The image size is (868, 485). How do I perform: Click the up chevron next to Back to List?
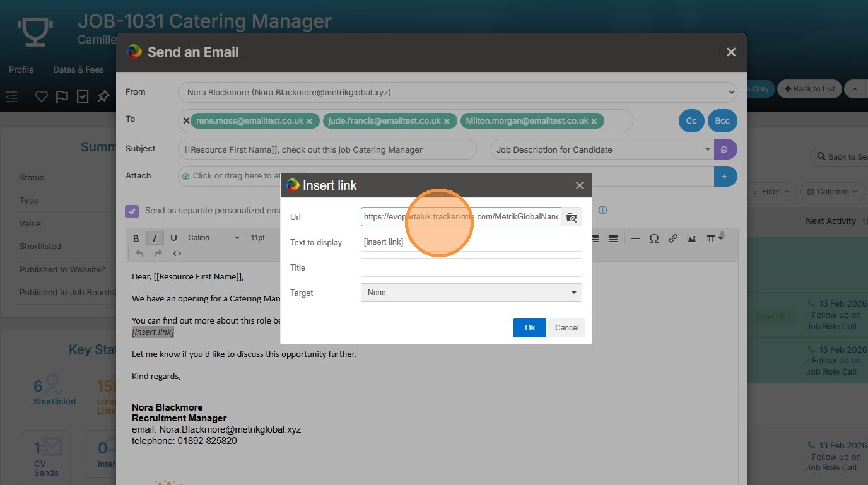pos(855,89)
